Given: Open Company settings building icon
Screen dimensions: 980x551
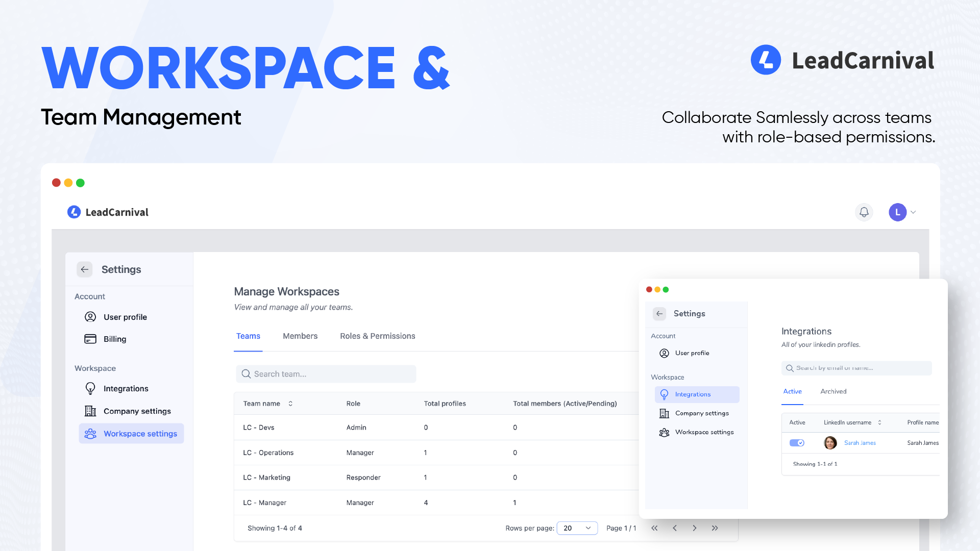Looking at the screenshot, I should coord(90,411).
